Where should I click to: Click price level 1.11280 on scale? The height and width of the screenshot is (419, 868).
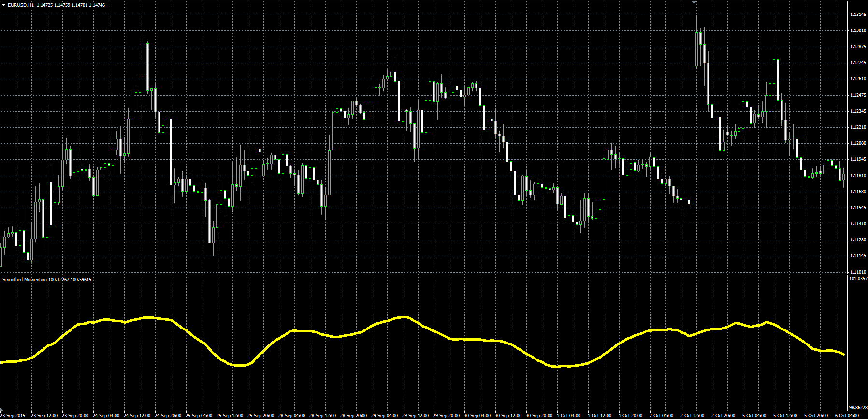pos(858,240)
